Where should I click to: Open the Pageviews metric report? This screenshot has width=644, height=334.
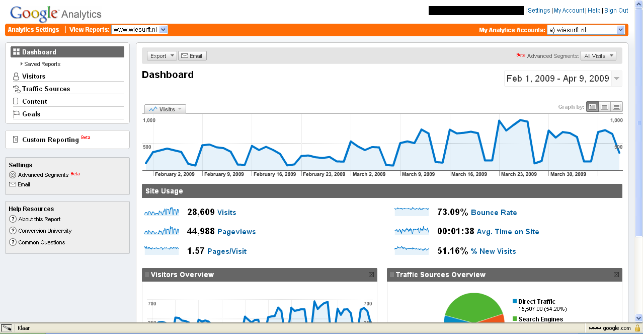pyautogui.click(x=236, y=232)
